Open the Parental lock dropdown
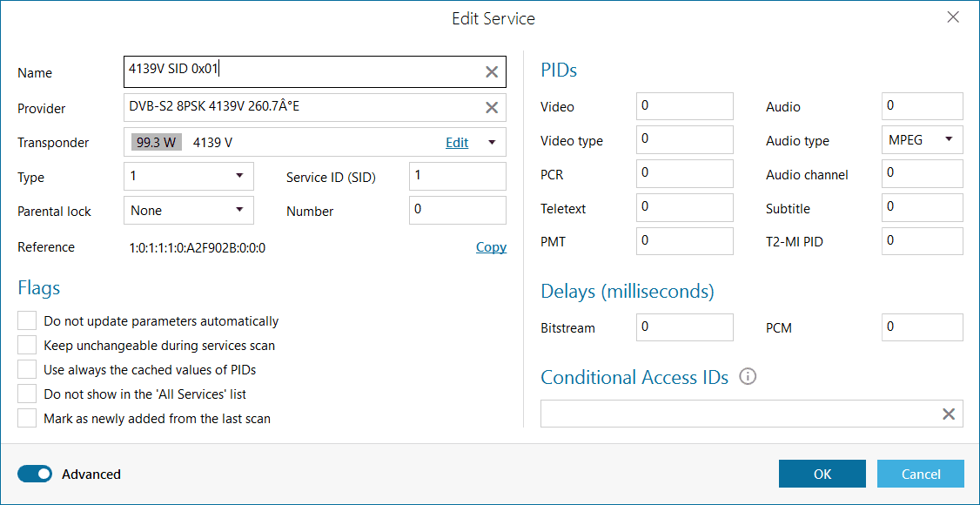980x505 pixels. (x=239, y=210)
